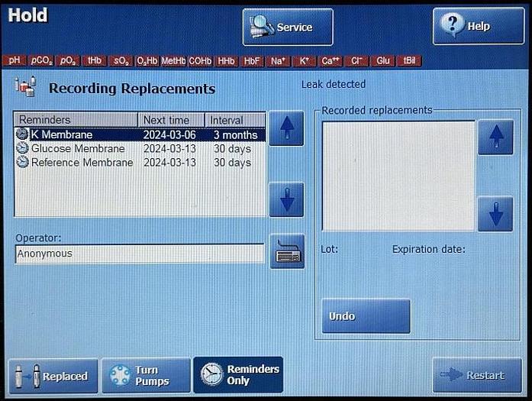Select the Ca++ parameter indicator

point(330,61)
